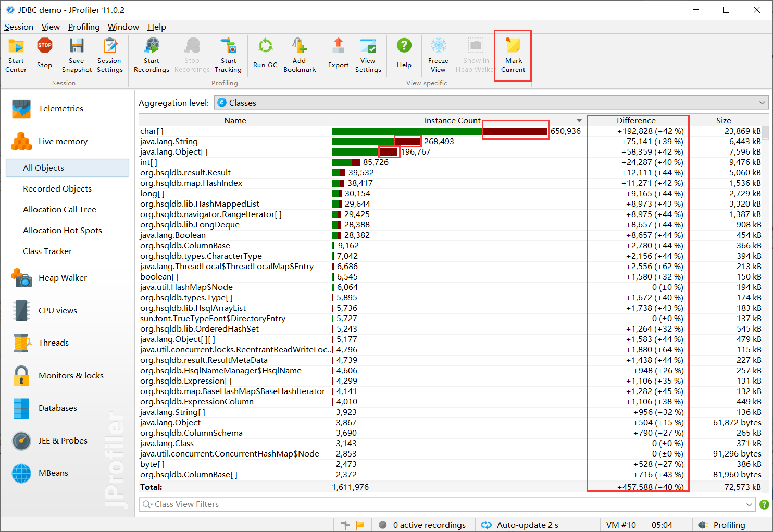The image size is (773, 532).
Task: Open Session Settings from the toolbar
Action: (x=110, y=55)
